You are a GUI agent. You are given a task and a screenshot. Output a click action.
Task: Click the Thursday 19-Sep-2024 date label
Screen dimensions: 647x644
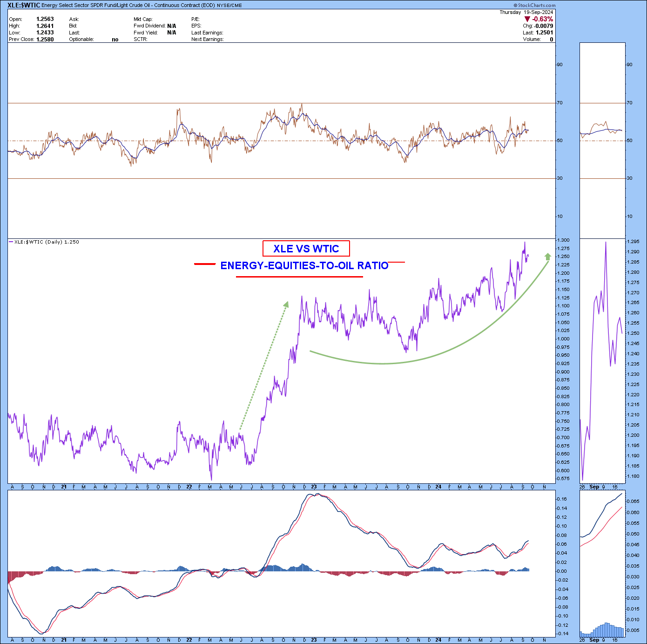(x=526, y=12)
